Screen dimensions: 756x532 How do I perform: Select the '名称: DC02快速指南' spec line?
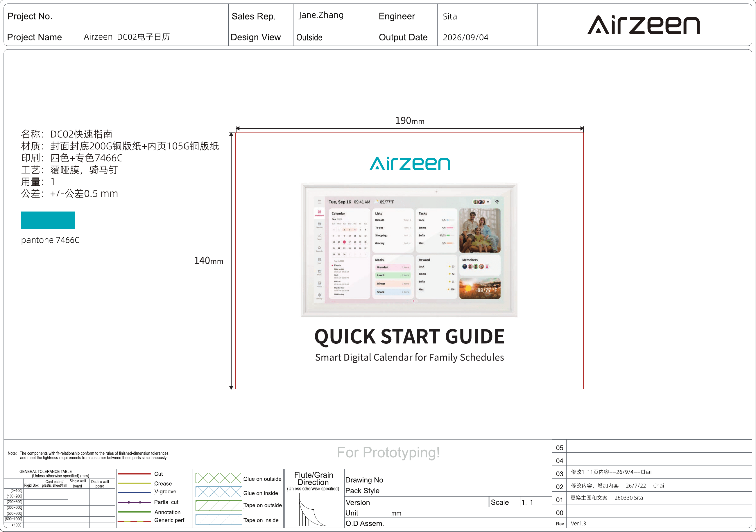pyautogui.click(x=67, y=134)
